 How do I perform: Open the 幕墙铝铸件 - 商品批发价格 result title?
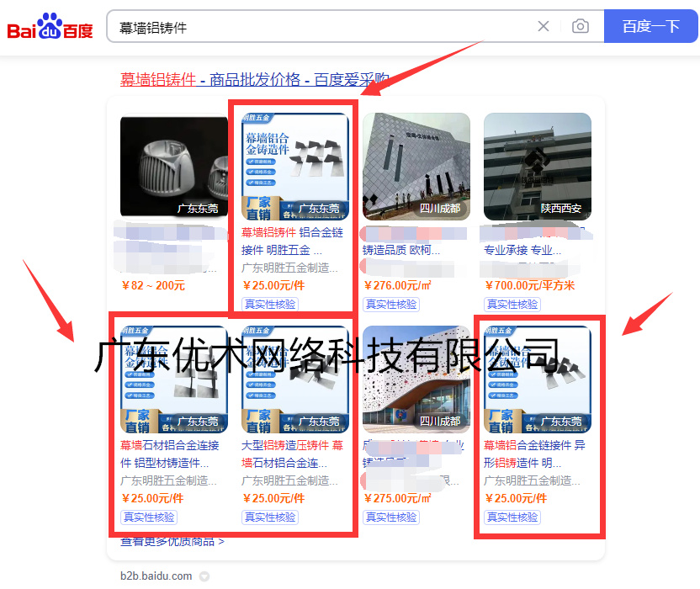tap(254, 79)
